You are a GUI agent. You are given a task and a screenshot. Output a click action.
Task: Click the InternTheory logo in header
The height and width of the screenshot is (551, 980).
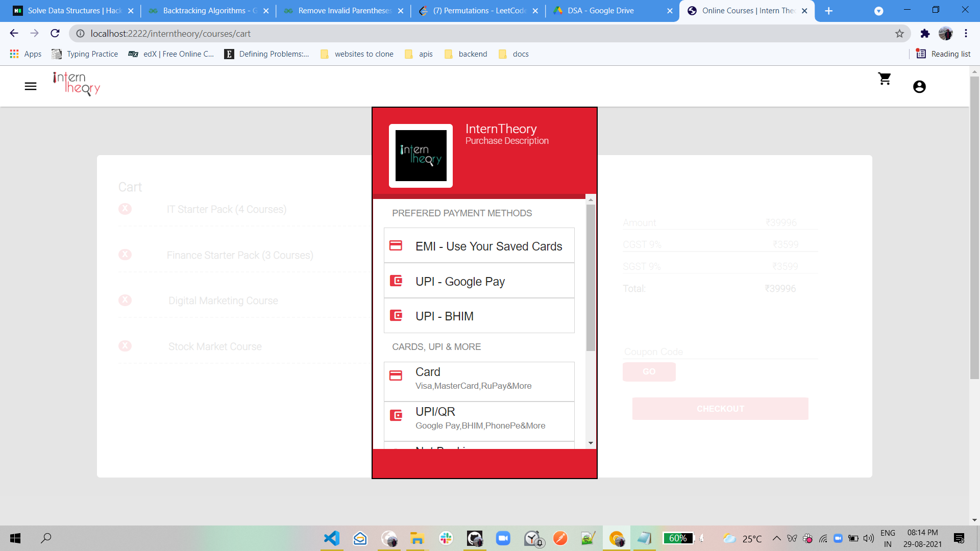click(77, 84)
